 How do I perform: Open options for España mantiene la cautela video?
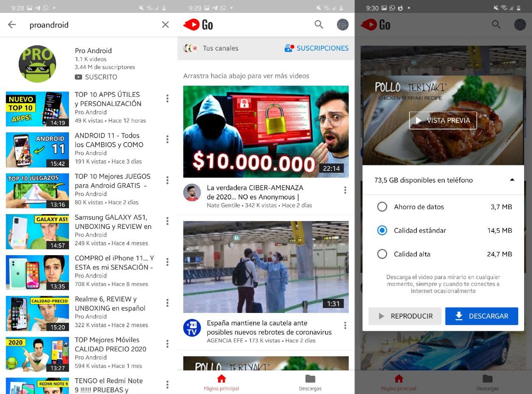click(x=345, y=325)
